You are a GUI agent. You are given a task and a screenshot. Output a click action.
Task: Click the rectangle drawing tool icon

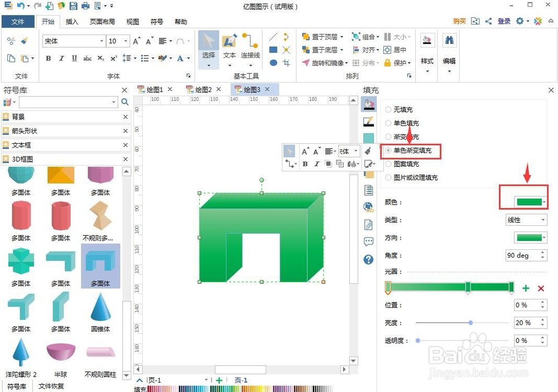point(273,50)
